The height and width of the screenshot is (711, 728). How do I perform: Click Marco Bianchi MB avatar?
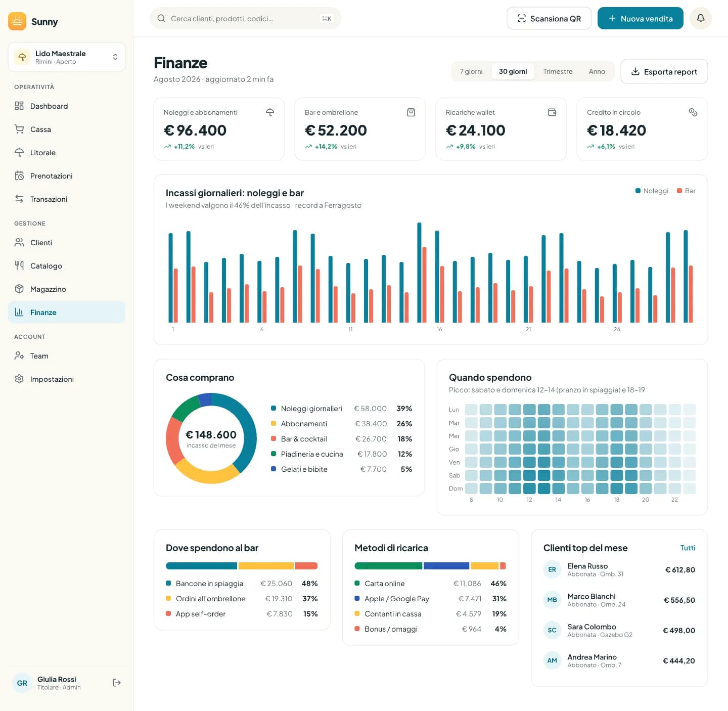point(552,600)
